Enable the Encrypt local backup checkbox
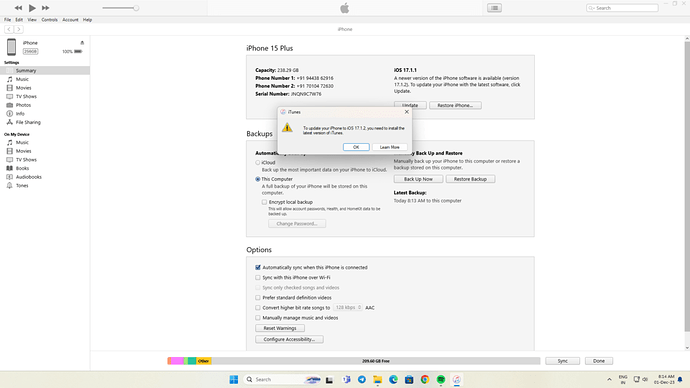 (x=264, y=202)
